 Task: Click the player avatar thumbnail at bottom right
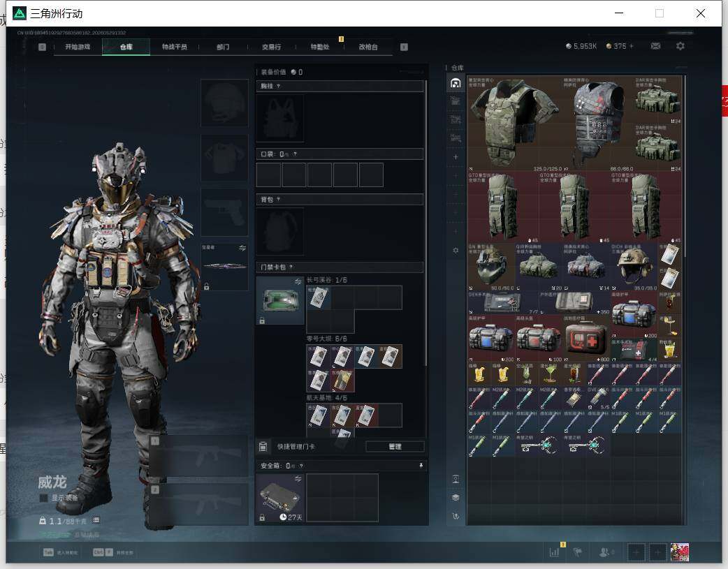click(x=680, y=552)
